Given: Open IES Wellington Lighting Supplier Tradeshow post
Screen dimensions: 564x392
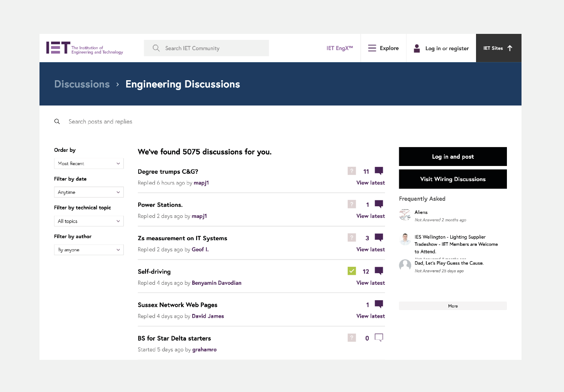Looking at the screenshot, I should pyautogui.click(x=456, y=244).
